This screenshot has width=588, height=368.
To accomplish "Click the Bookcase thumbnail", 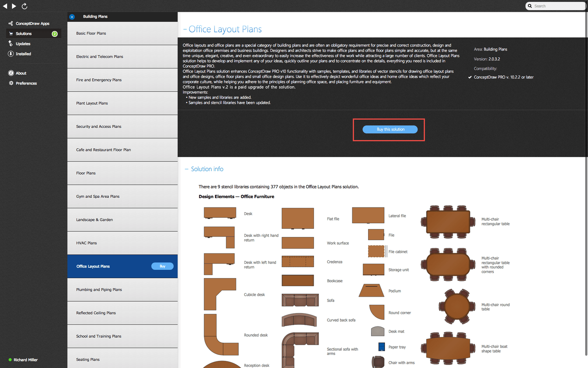I will (x=298, y=281).
